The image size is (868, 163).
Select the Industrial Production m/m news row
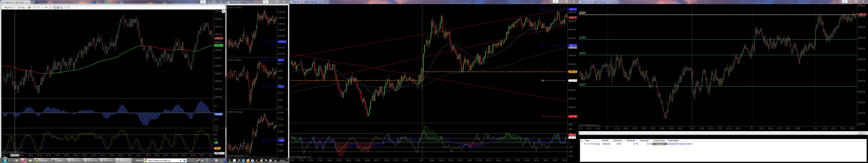click(679, 144)
